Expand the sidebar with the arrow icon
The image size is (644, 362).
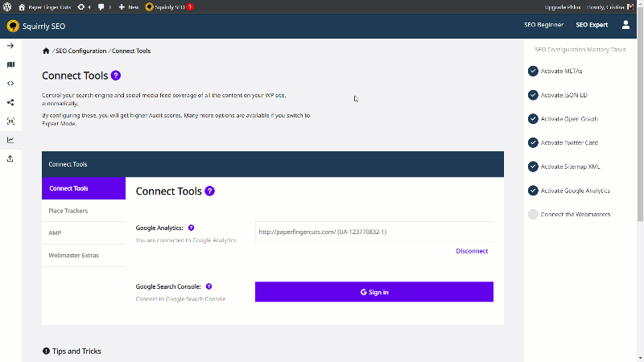[10, 46]
